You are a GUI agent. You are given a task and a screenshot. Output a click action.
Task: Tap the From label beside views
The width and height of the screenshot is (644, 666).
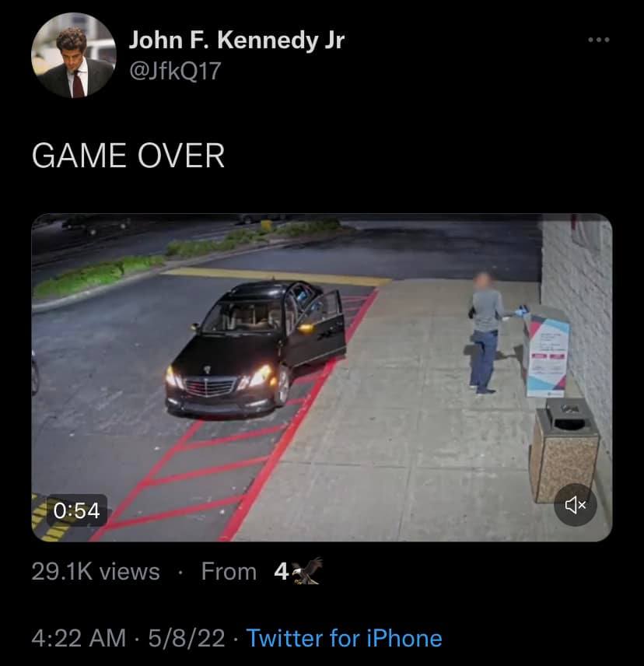(229, 571)
